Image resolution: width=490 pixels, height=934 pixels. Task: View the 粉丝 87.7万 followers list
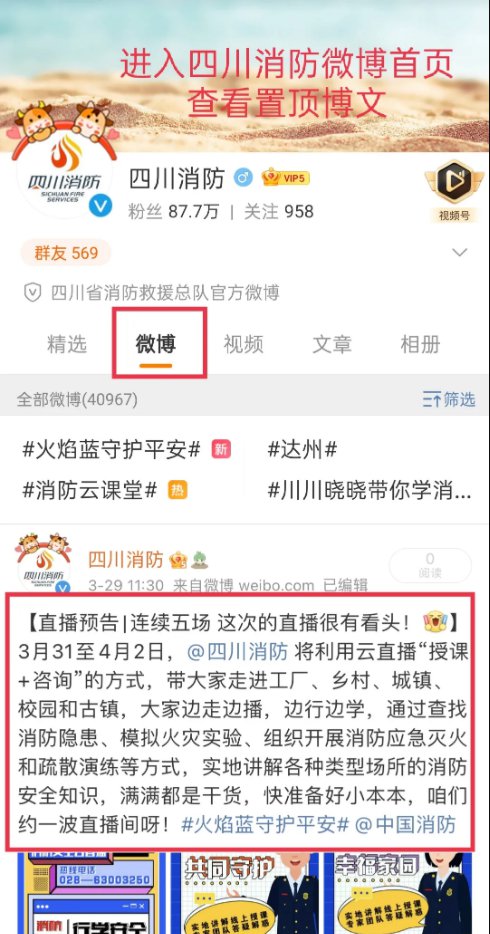[x=173, y=211]
